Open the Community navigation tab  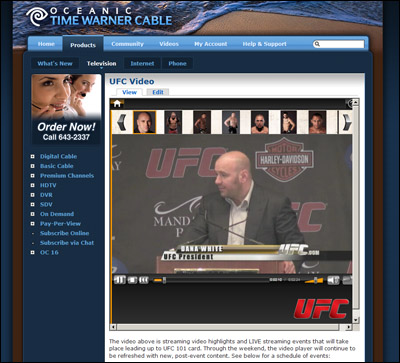[x=127, y=44]
